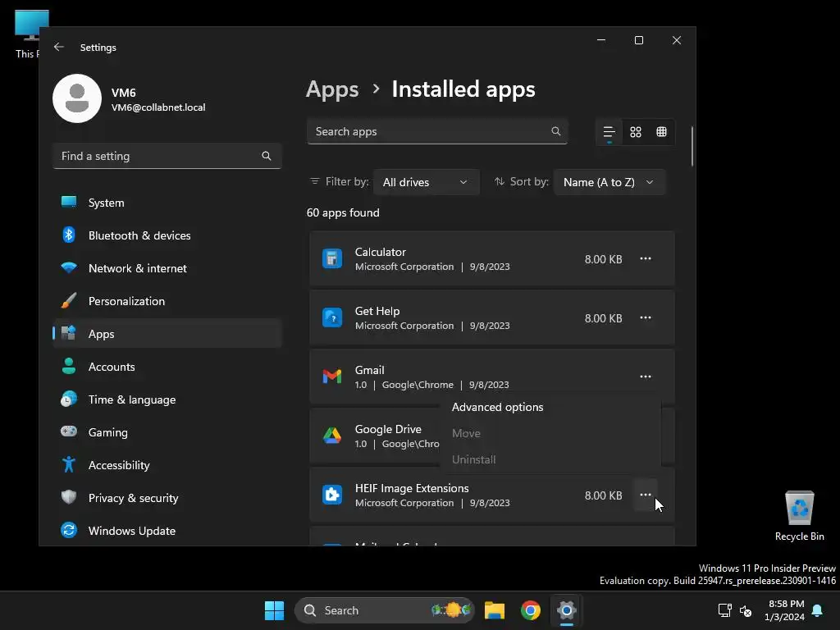The image size is (840, 630).
Task: Click the taskbar Search box
Action: point(385,610)
